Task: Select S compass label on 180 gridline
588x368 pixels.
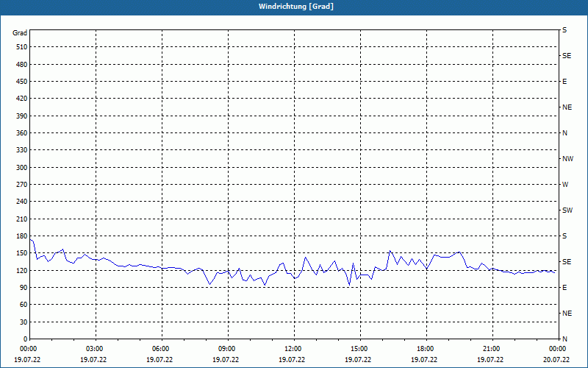Action: pos(564,236)
